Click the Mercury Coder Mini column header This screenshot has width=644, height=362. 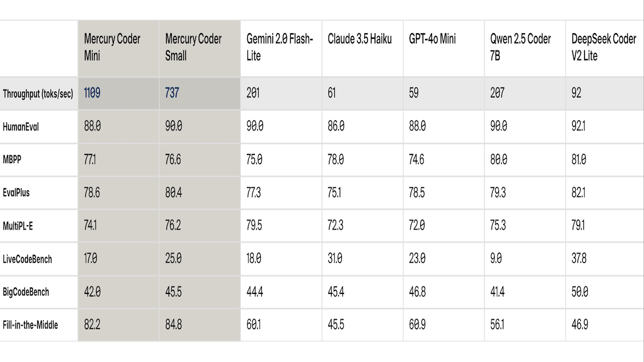click(x=112, y=47)
